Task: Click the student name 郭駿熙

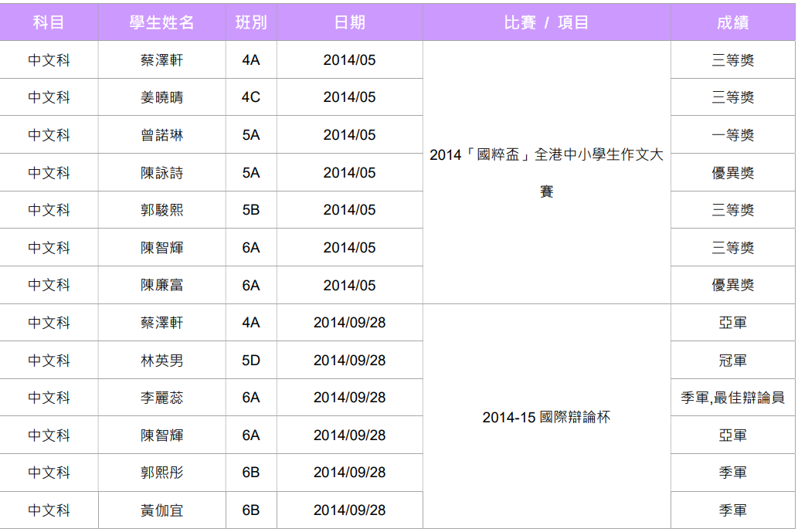Action: click(x=161, y=210)
